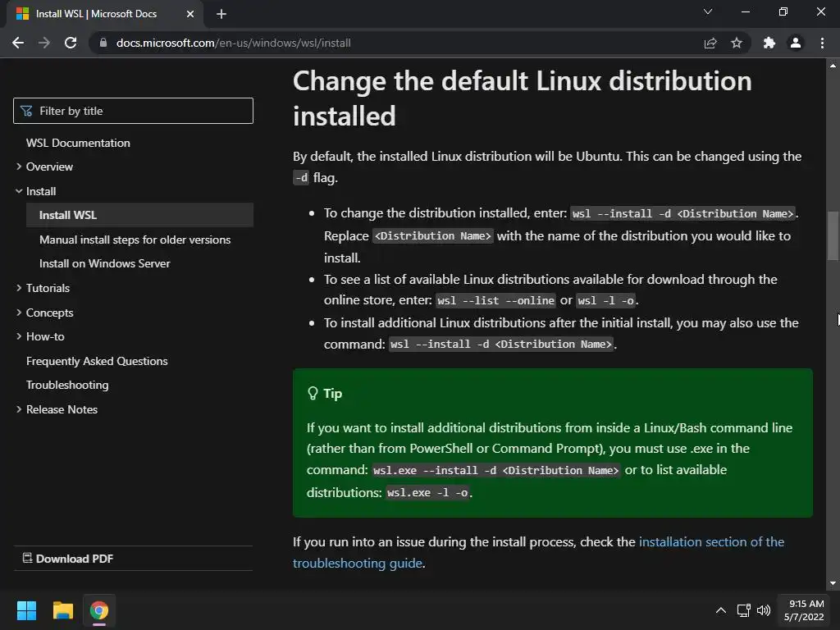This screenshot has height=630, width=840.
Task: Click the vertical scrollbar thumb
Action: pyautogui.click(x=833, y=235)
